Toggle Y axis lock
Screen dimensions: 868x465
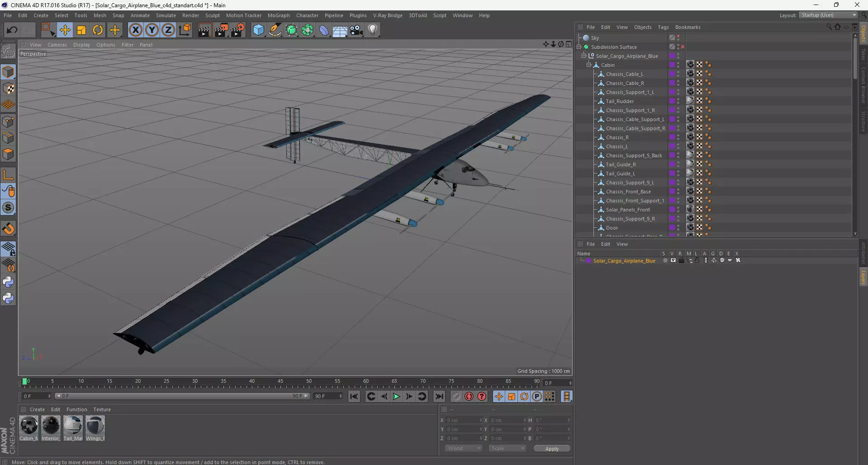152,30
